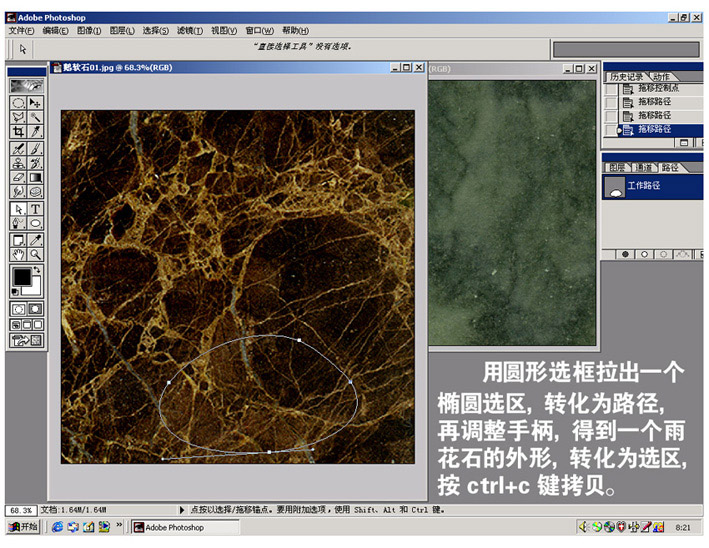Open 帮助(H) menu
This screenshot has height=548, width=709.
[295, 31]
